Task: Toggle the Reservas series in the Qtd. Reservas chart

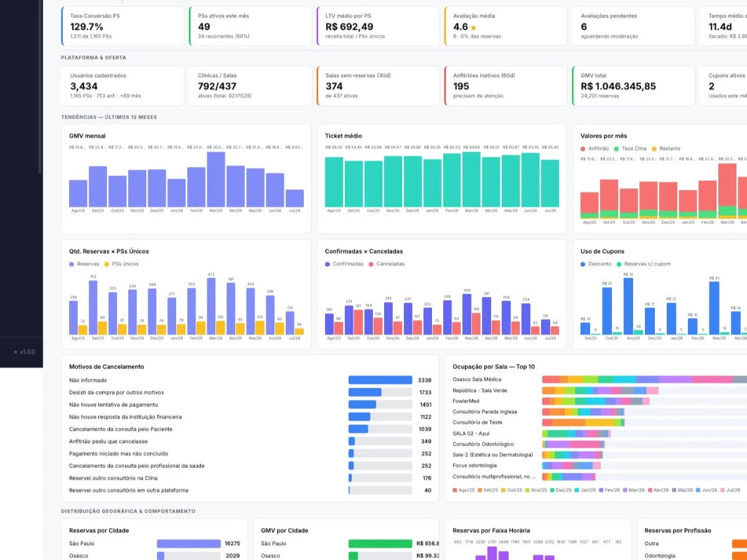Action: pos(84,264)
